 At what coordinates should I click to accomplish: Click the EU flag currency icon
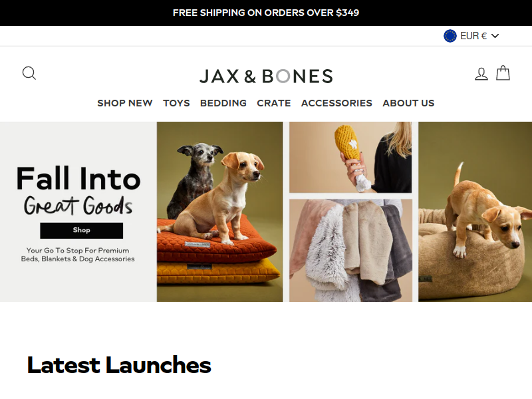click(x=450, y=36)
